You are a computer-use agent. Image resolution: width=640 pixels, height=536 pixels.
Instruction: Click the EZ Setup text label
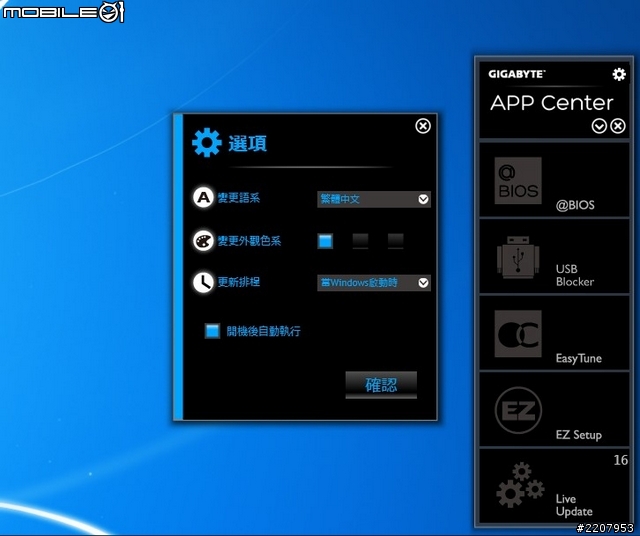(x=579, y=435)
